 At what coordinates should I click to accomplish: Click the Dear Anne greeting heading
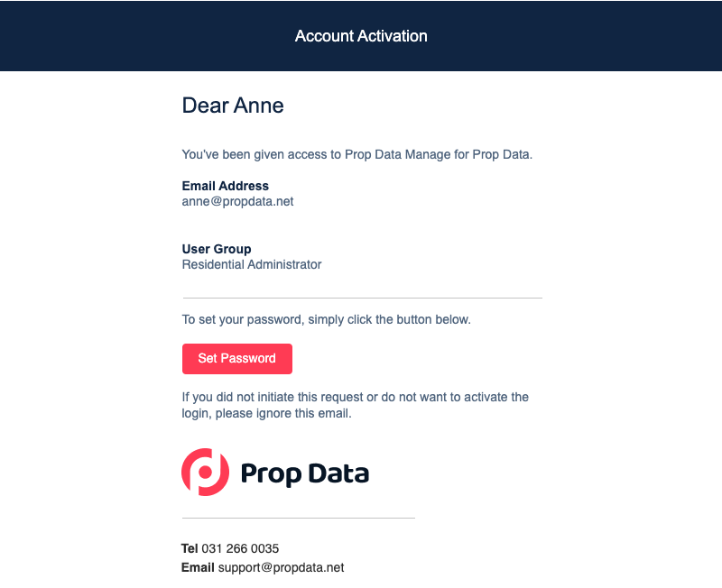click(x=233, y=106)
